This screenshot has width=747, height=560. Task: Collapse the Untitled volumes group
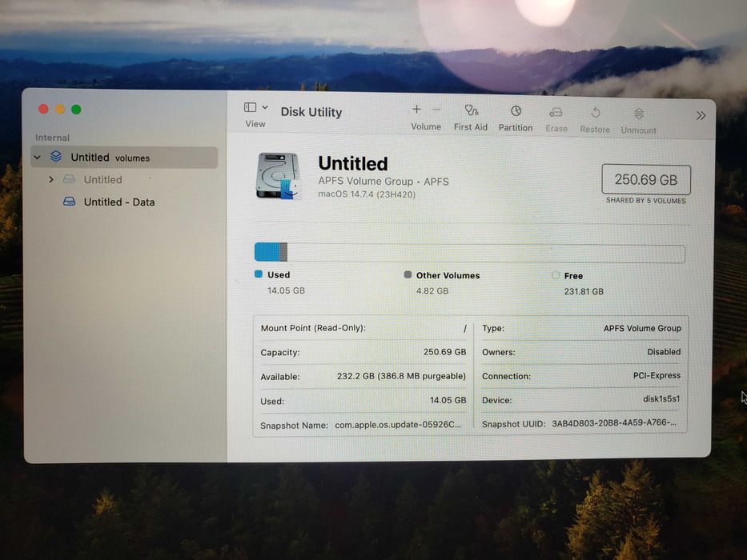(37, 157)
